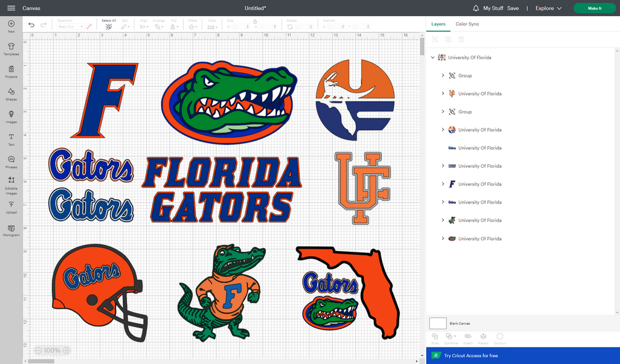Switch to the Layers tab
620x364 pixels.
pos(438,24)
